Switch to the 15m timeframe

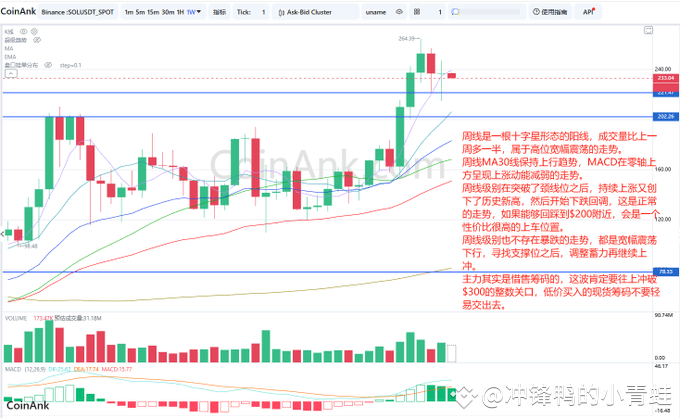(153, 12)
